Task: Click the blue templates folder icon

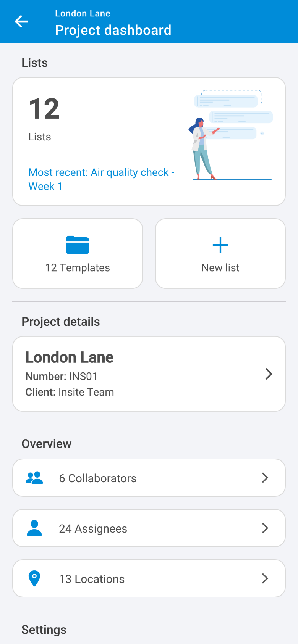Action: 78,245
